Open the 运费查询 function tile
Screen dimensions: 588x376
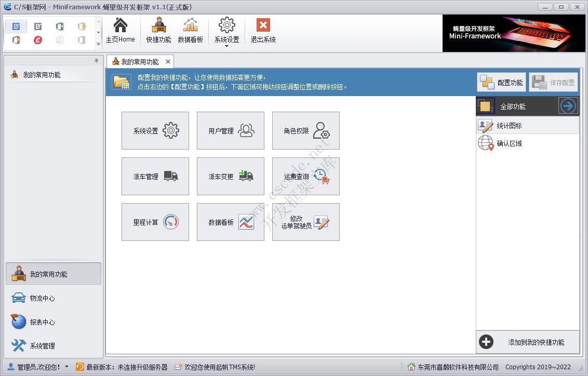pos(305,176)
